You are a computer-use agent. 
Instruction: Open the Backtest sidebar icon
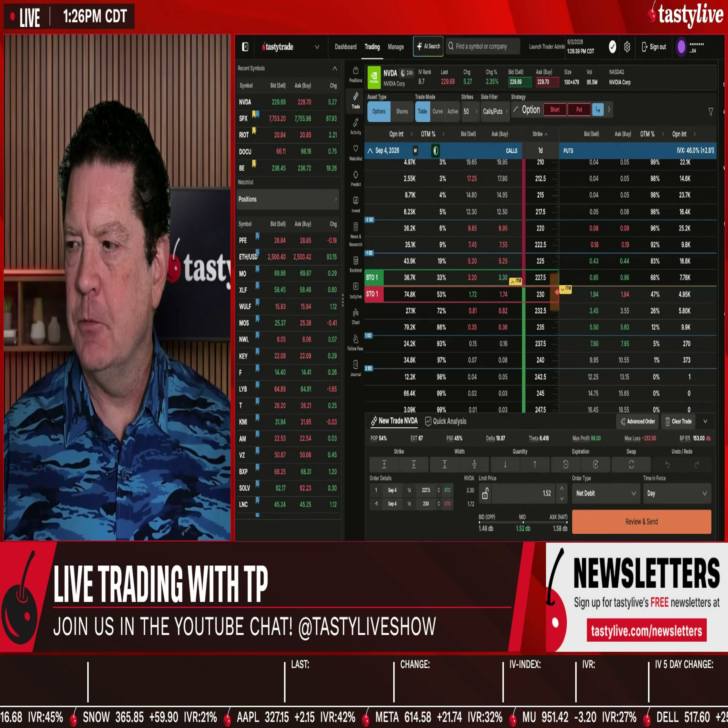355,264
